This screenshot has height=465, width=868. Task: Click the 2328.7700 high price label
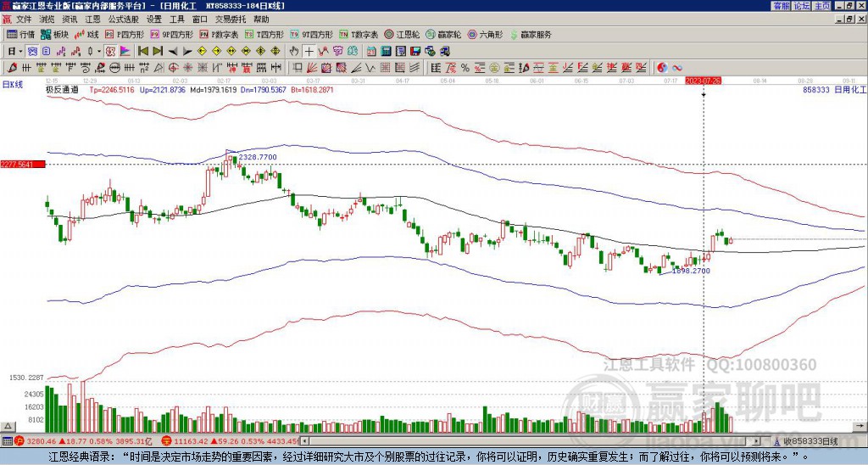258,157
